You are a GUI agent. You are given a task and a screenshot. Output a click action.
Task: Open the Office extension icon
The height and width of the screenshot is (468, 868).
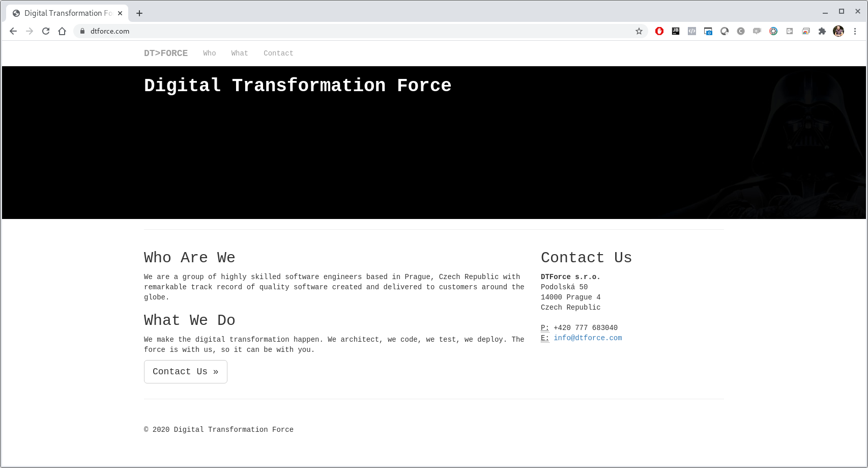pos(790,31)
